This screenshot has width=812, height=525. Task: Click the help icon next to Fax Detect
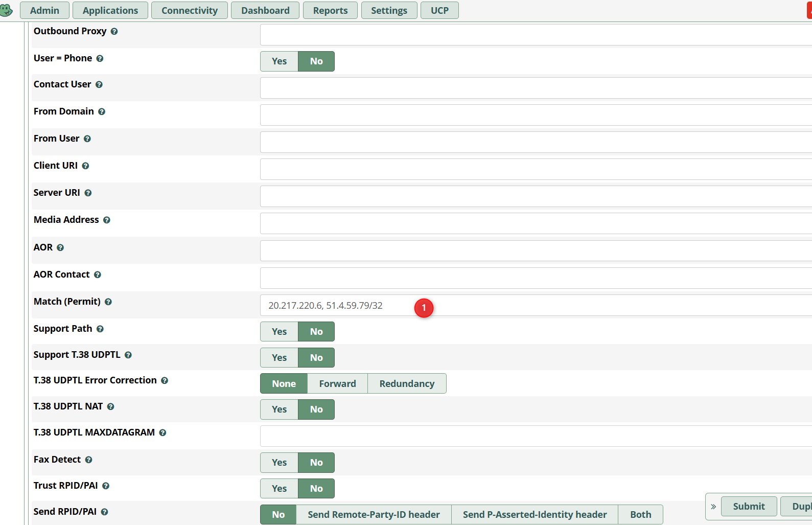click(x=88, y=460)
